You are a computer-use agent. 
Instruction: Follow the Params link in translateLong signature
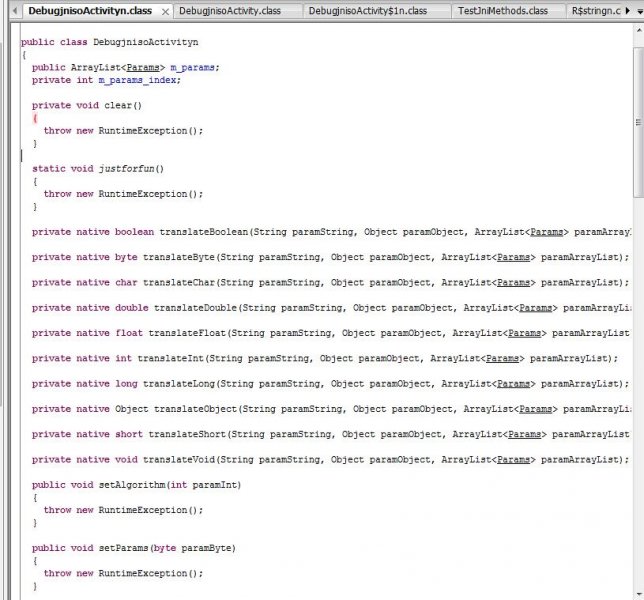(x=513, y=384)
